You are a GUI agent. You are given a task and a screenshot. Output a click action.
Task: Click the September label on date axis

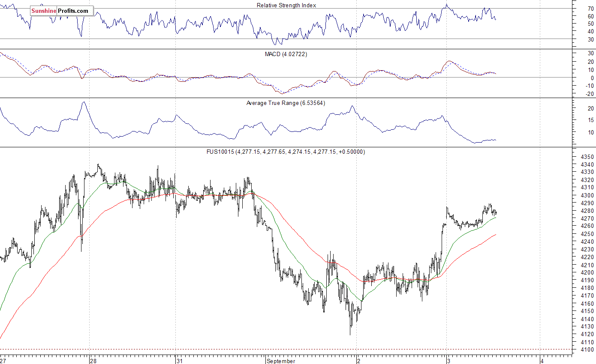(281, 361)
